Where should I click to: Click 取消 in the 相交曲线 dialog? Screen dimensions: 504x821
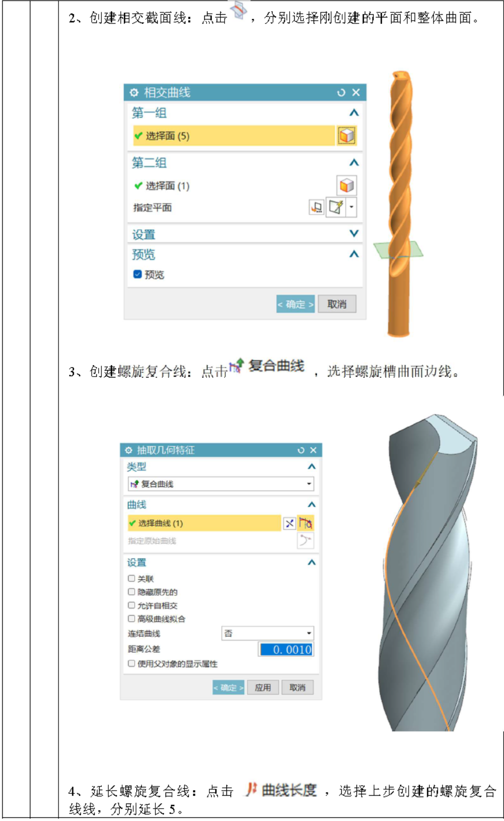pyautogui.click(x=337, y=304)
